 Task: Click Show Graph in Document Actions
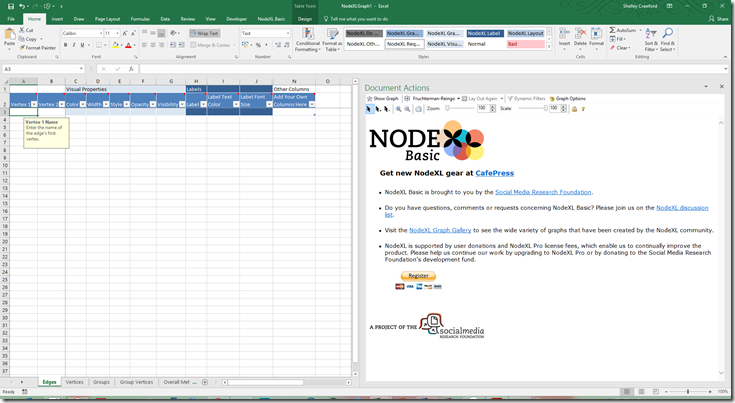[x=382, y=98]
